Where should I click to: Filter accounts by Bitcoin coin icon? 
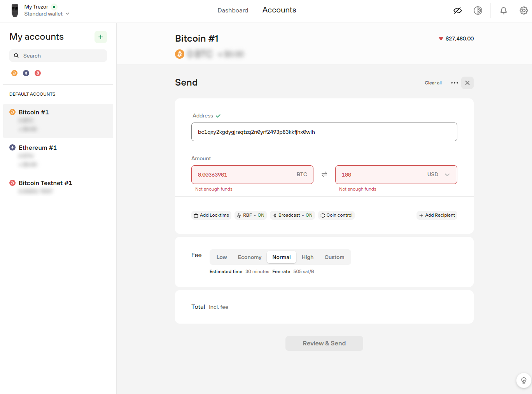point(14,73)
